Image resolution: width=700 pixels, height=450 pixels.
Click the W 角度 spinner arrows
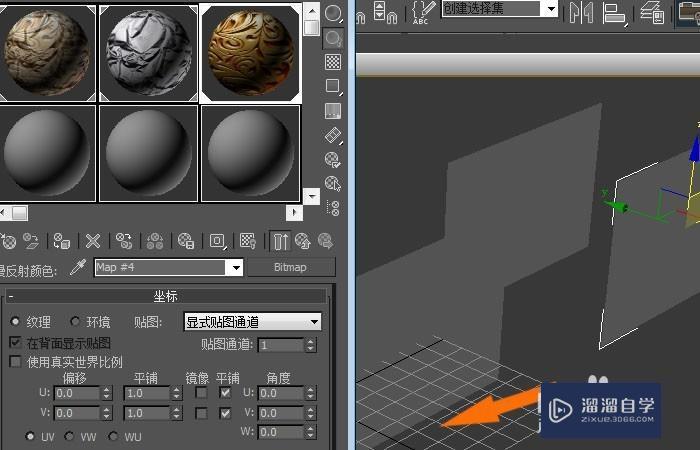click(311, 432)
